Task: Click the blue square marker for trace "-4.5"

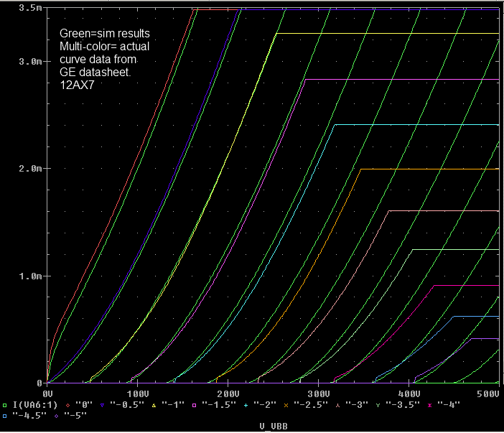Action: click(x=5, y=416)
